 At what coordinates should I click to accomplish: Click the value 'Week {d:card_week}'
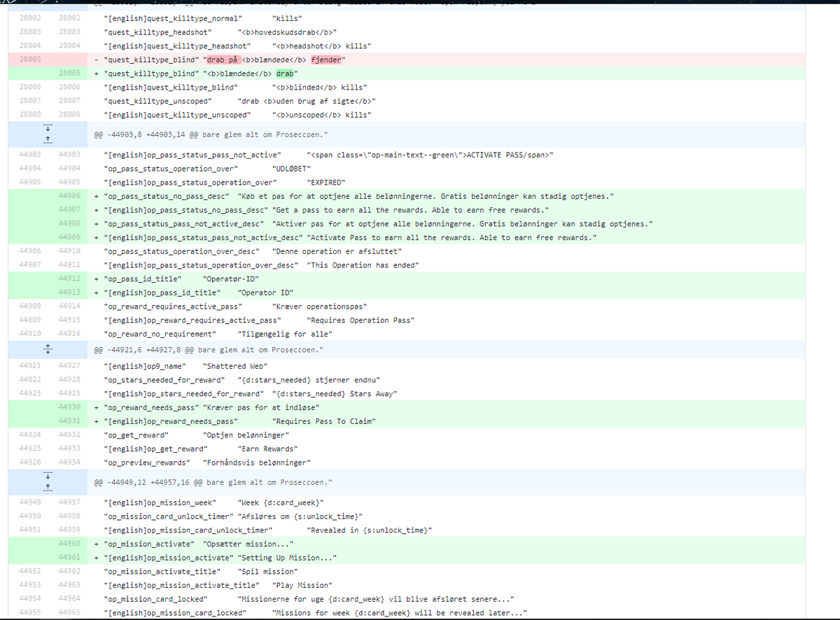click(x=281, y=502)
